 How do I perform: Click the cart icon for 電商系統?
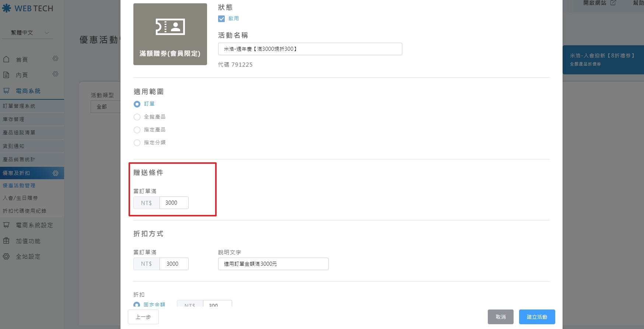point(6,91)
